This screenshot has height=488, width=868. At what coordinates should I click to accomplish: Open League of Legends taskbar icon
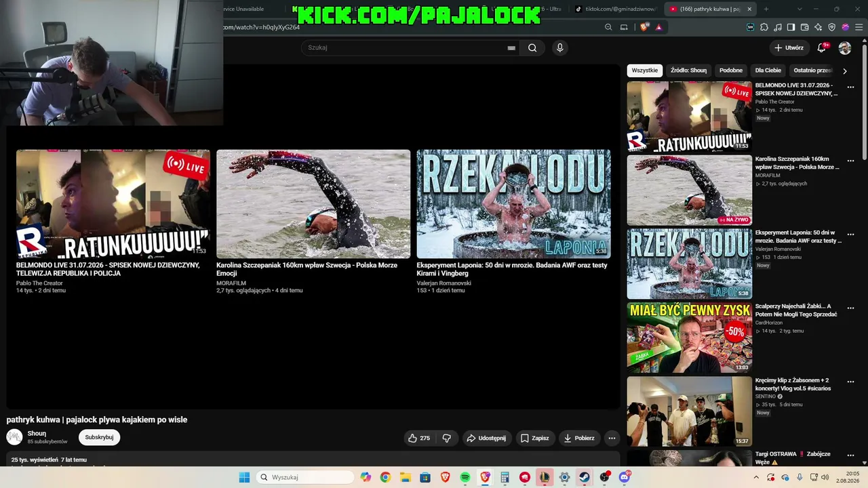click(x=545, y=477)
